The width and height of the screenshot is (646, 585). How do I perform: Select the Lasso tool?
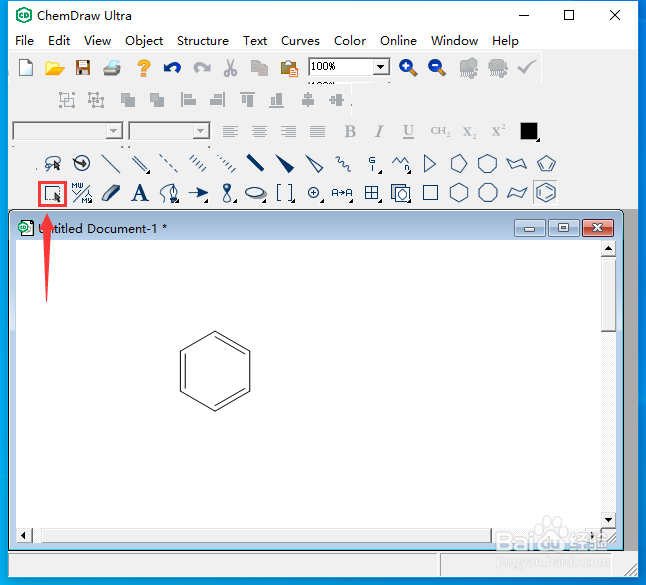[x=53, y=164]
